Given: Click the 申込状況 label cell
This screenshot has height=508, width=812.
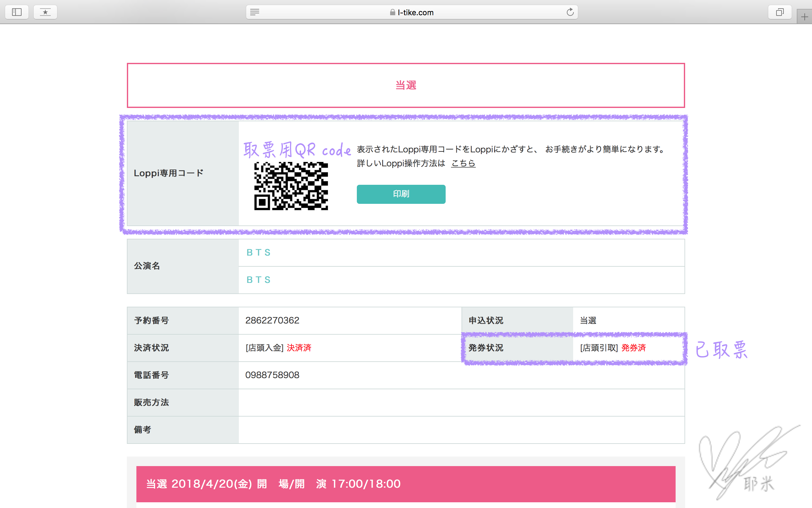Looking at the screenshot, I should click(x=517, y=321).
